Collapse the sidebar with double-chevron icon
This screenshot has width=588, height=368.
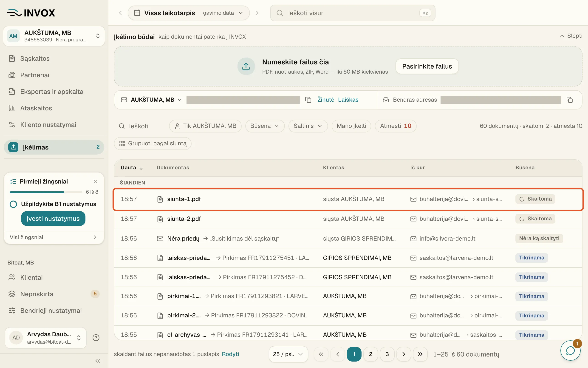(98, 361)
